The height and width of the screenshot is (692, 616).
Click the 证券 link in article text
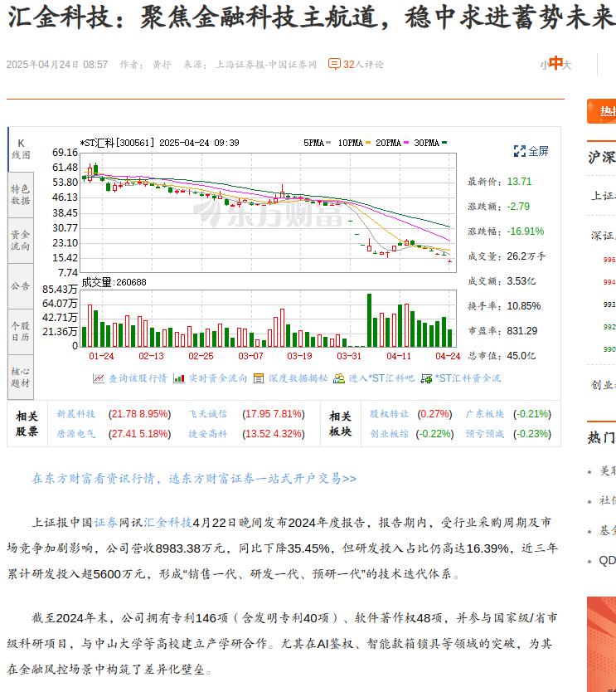click(x=106, y=523)
